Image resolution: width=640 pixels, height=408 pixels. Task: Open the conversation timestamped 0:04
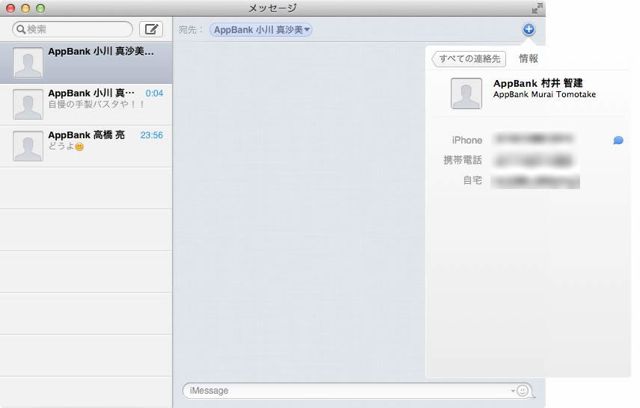[x=86, y=104]
